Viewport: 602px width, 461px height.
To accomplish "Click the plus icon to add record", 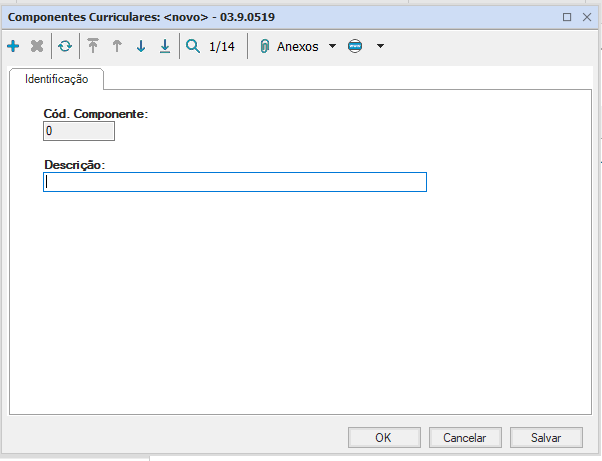I will pos(13,46).
